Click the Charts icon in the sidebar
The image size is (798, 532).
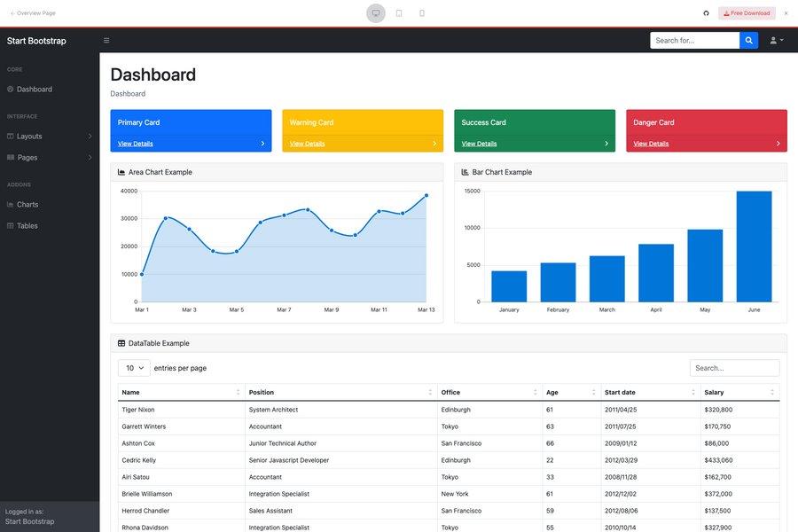point(8,202)
